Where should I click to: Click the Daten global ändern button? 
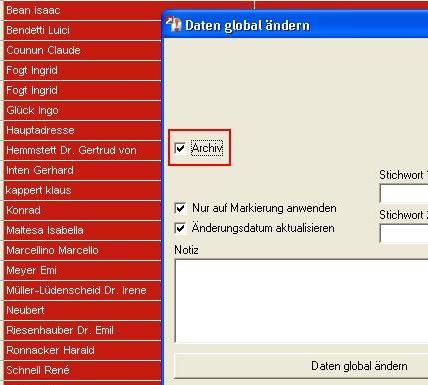[301, 366]
